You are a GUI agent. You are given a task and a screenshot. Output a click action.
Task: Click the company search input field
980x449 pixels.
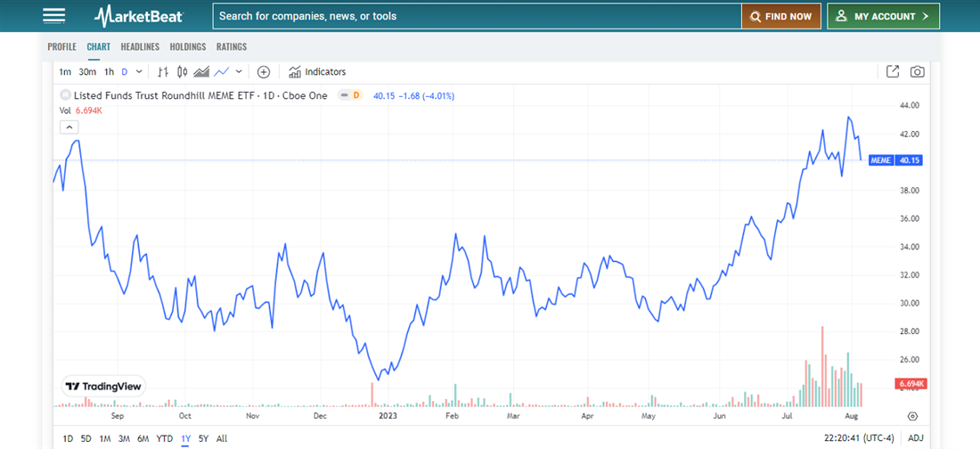(477, 16)
